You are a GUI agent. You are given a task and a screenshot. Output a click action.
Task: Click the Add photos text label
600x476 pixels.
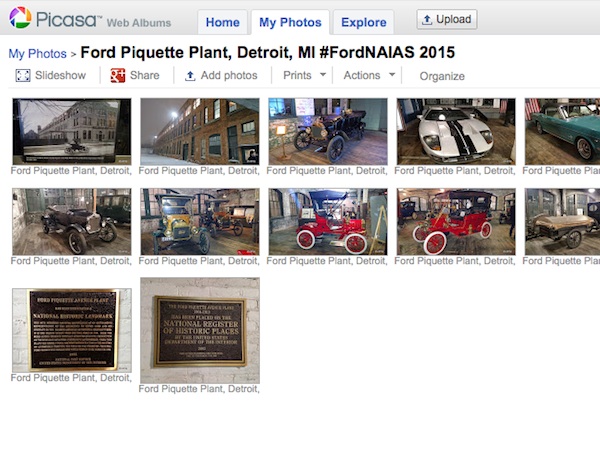[x=229, y=75]
